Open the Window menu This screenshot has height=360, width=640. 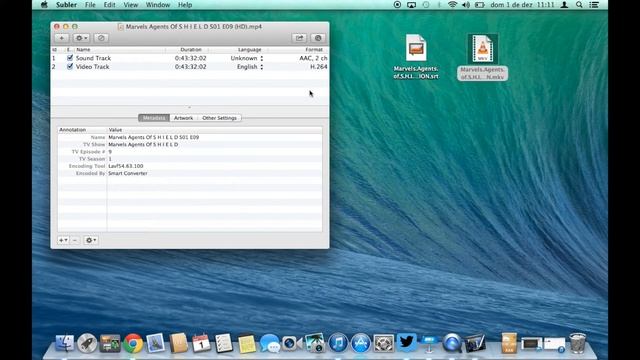[x=158, y=5]
